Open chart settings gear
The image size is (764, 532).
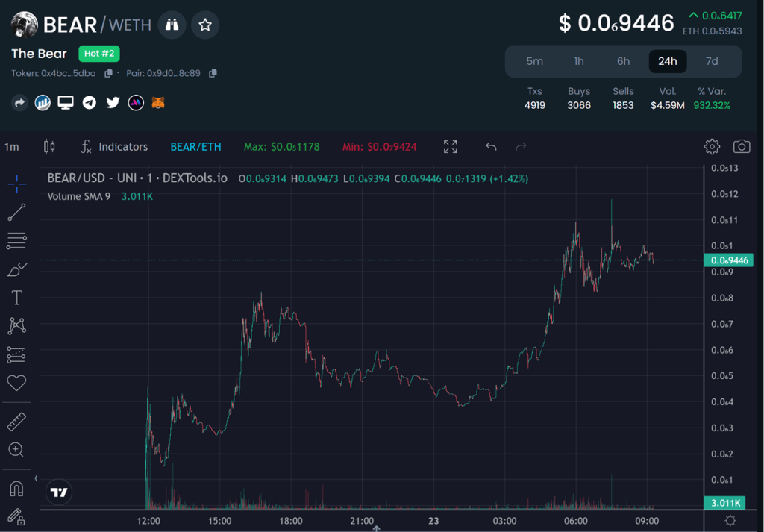(712, 146)
